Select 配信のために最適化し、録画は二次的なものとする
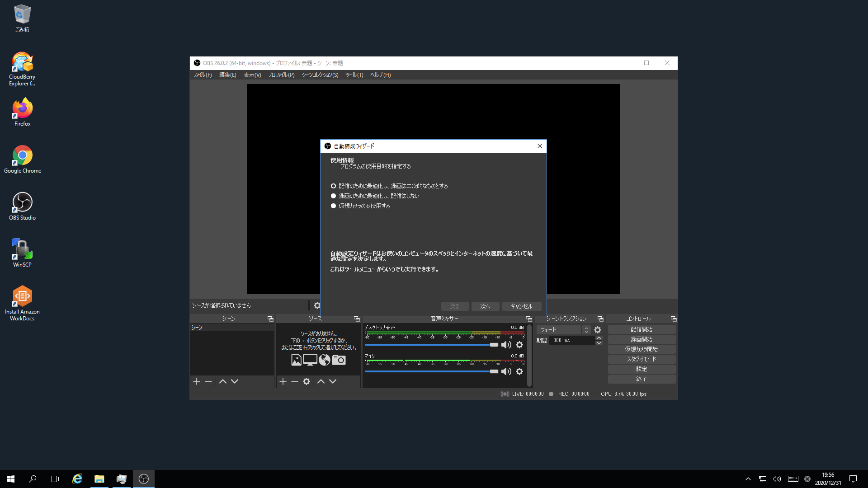Viewport: 868px width, 488px height. [x=333, y=186]
